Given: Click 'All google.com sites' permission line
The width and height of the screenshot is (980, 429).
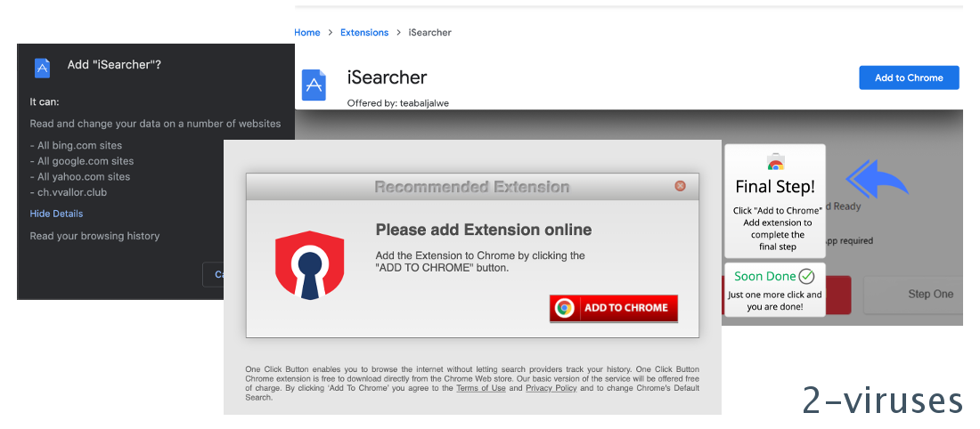Looking at the screenshot, I should [82, 161].
